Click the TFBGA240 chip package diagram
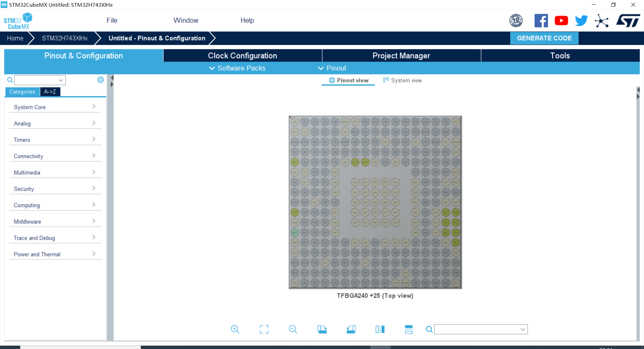This screenshot has height=349, width=644. point(375,202)
